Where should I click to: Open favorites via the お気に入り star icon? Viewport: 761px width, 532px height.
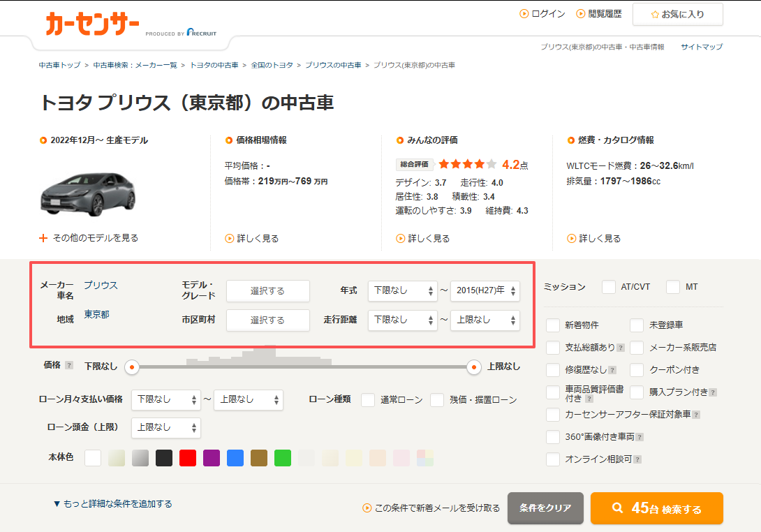pyautogui.click(x=656, y=14)
